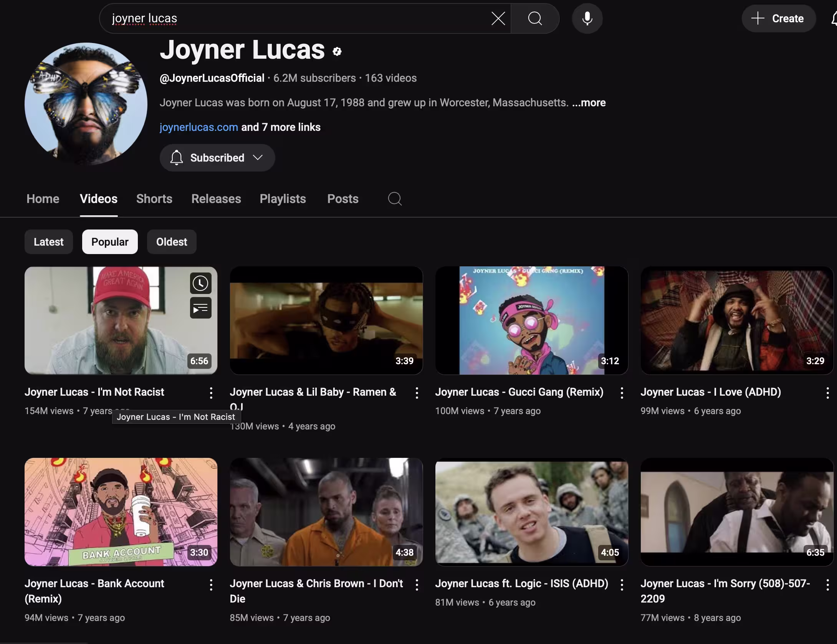Click 85M views under I Don't Die
This screenshot has width=837, height=644.
[251, 618]
